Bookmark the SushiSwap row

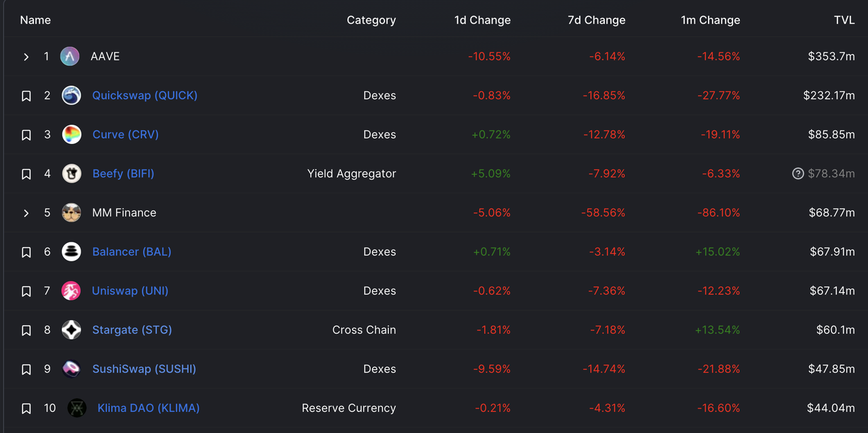(x=26, y=369)
